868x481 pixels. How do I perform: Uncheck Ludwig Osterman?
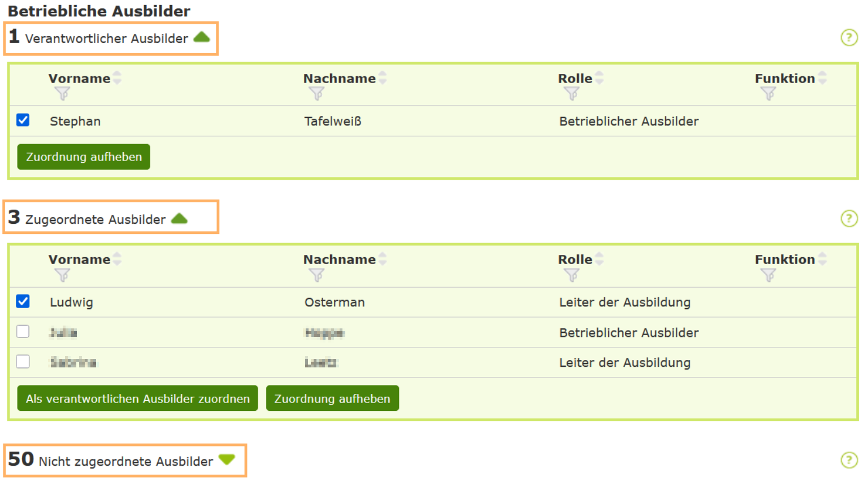point(23,301)
